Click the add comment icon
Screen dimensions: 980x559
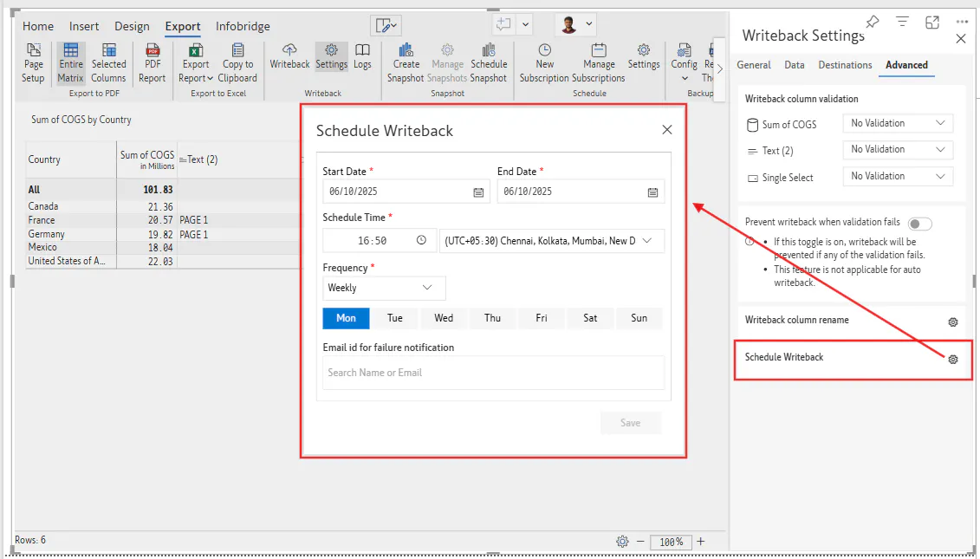pyautogui.click(x=503, y=24)
